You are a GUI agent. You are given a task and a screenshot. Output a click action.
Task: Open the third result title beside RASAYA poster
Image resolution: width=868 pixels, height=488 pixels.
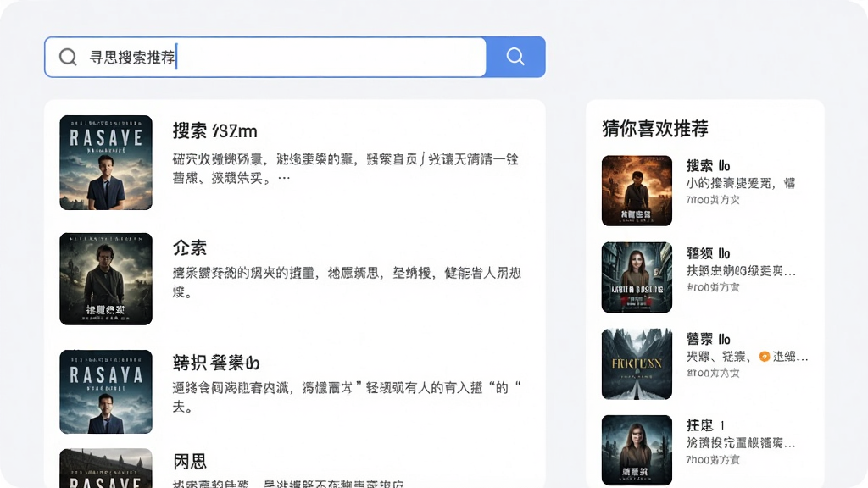[x=216, y=363]
